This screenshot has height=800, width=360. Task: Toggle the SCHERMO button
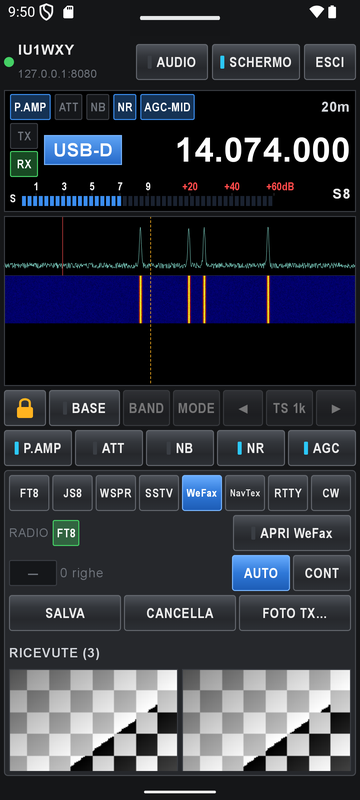pos(256,62)
